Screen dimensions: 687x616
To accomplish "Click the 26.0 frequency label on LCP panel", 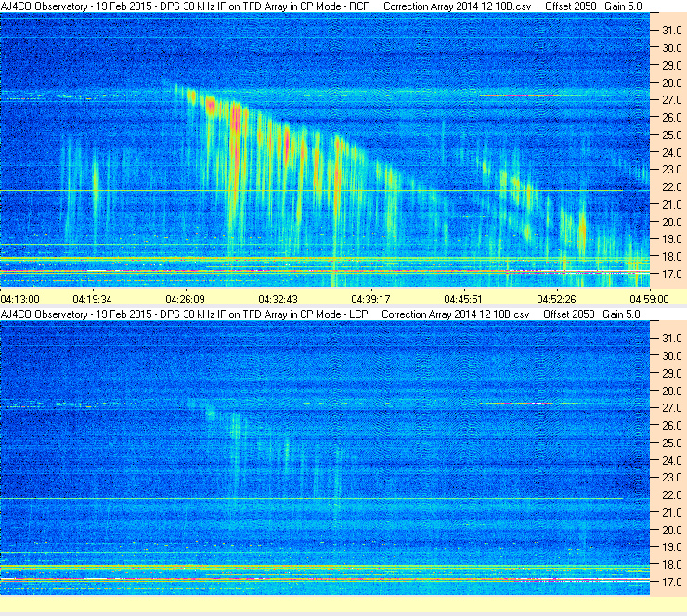I will 672,426.
